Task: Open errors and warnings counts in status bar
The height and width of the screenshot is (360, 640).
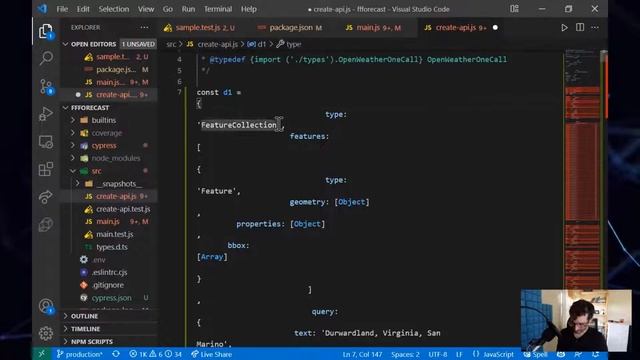Action: (156, 354)
